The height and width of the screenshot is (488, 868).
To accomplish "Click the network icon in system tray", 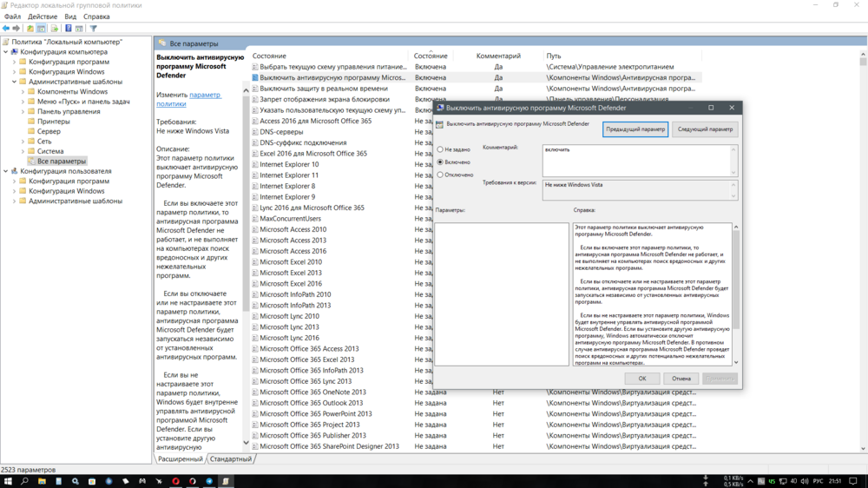I will pos(783,481).
